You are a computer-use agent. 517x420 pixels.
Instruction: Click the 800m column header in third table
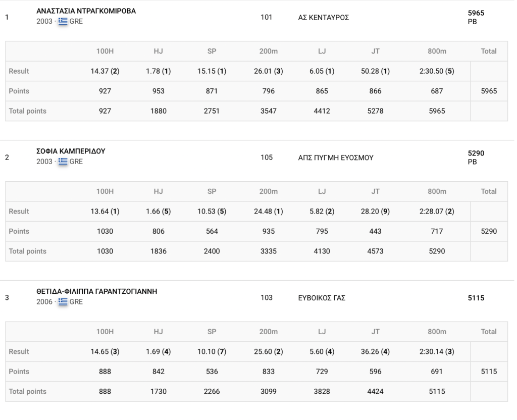coord(437,332)
